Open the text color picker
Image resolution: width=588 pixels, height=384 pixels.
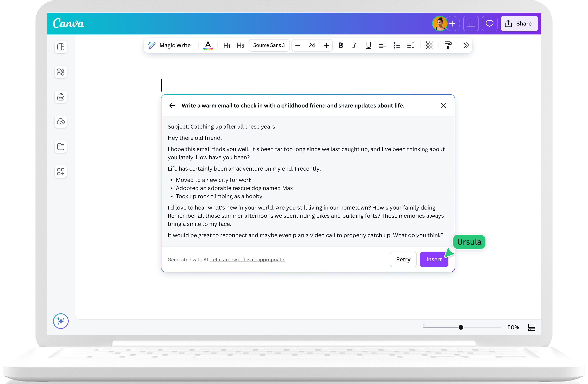[x=208, y=45]
